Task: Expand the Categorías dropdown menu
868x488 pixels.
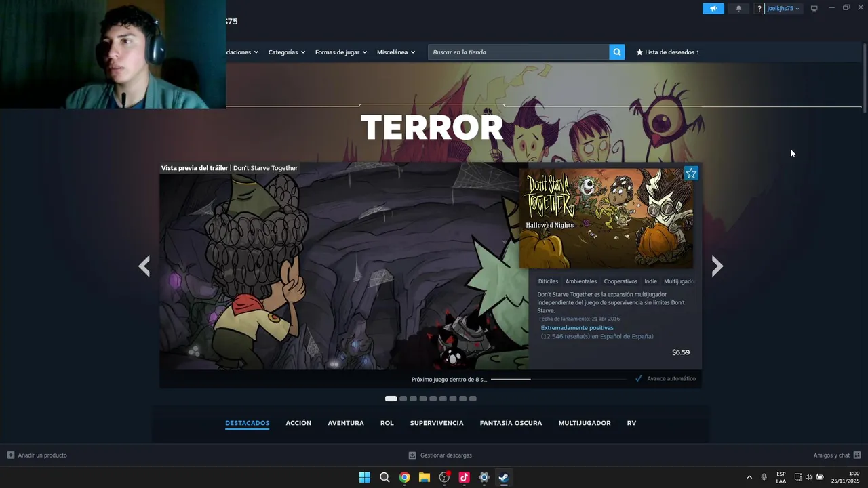Action: click(286, 52)
